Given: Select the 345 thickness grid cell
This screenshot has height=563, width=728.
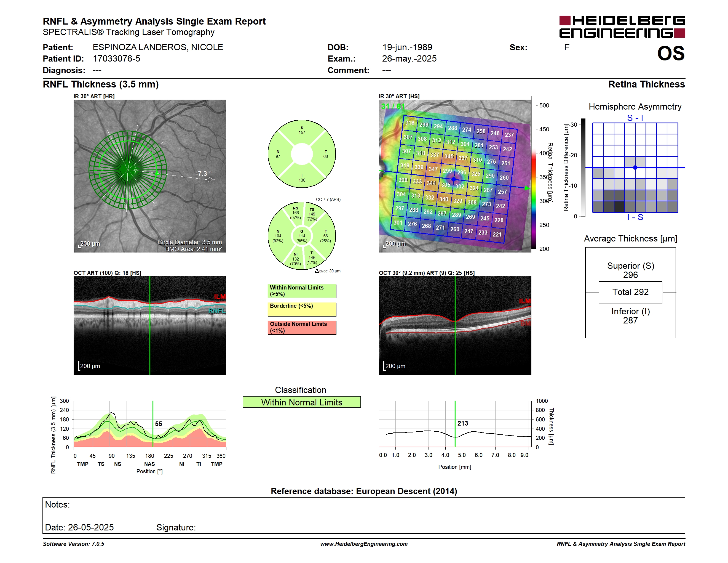Looking at the screenshot, I should (x=449, y=156).
